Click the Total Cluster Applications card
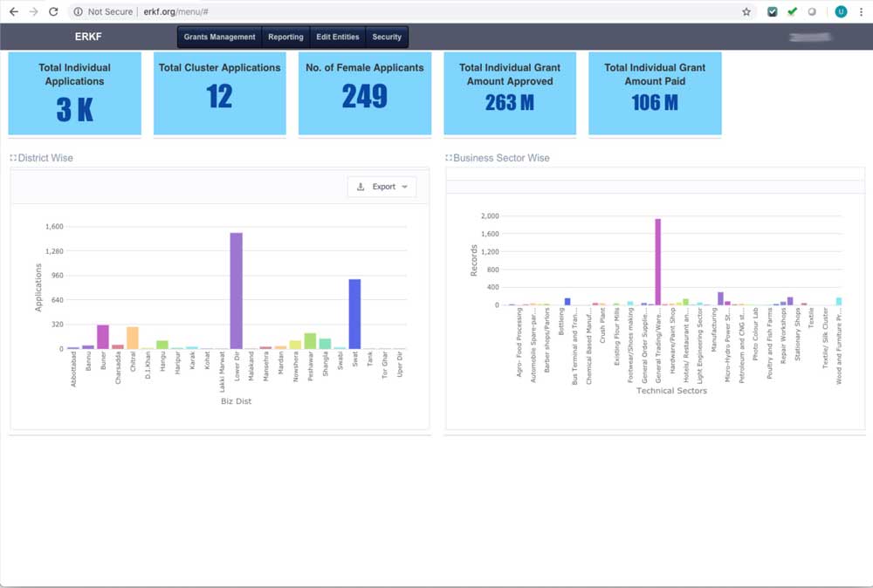 tap(220, 92)
